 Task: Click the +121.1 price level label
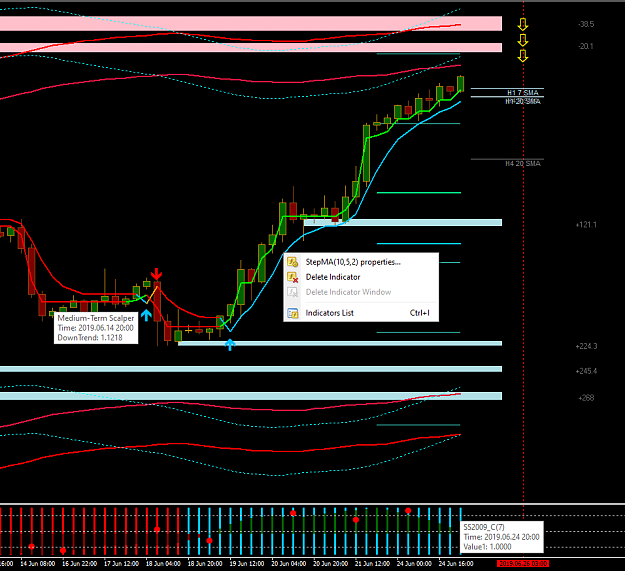[x=586, y=225]
